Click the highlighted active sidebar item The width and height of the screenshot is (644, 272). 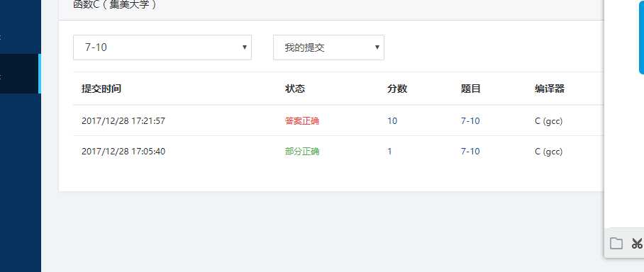(21, 74)
